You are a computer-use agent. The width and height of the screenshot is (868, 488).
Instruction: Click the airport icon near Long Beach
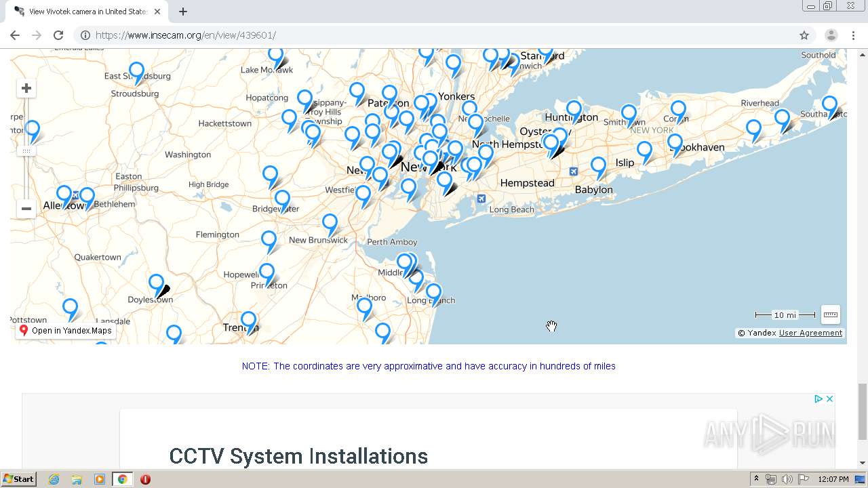coord(481,199)
